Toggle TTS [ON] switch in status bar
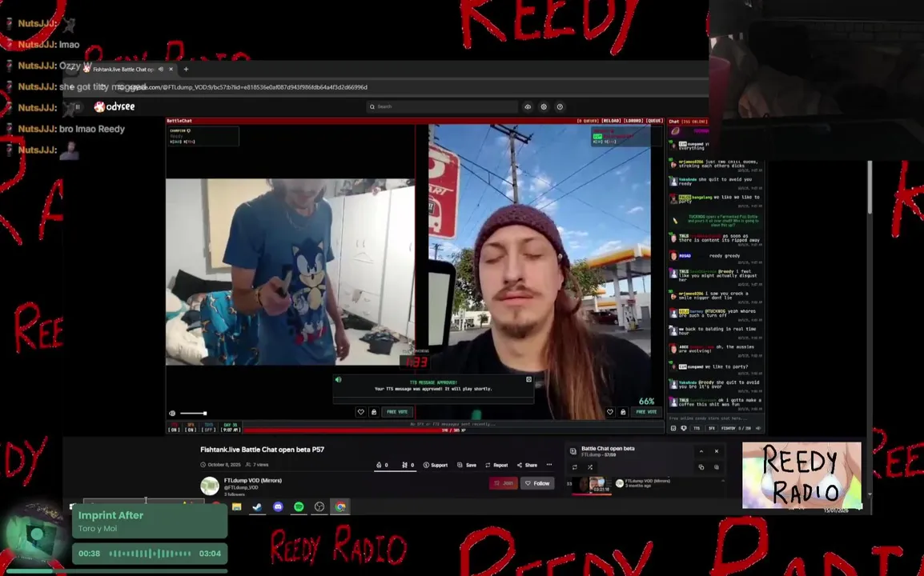 click(x=174, y=427)
